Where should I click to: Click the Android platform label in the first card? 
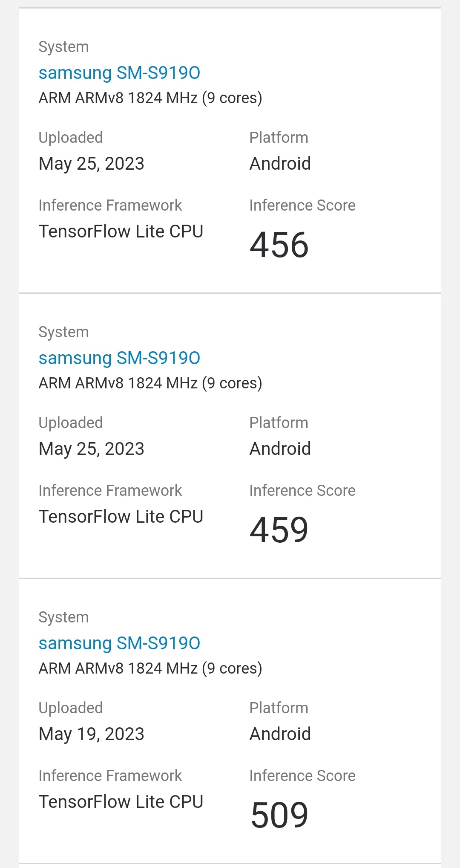coord(280,163)
